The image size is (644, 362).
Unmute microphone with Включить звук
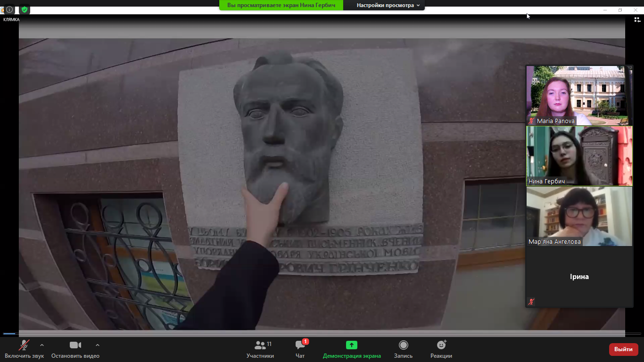(x=24, y=349)
